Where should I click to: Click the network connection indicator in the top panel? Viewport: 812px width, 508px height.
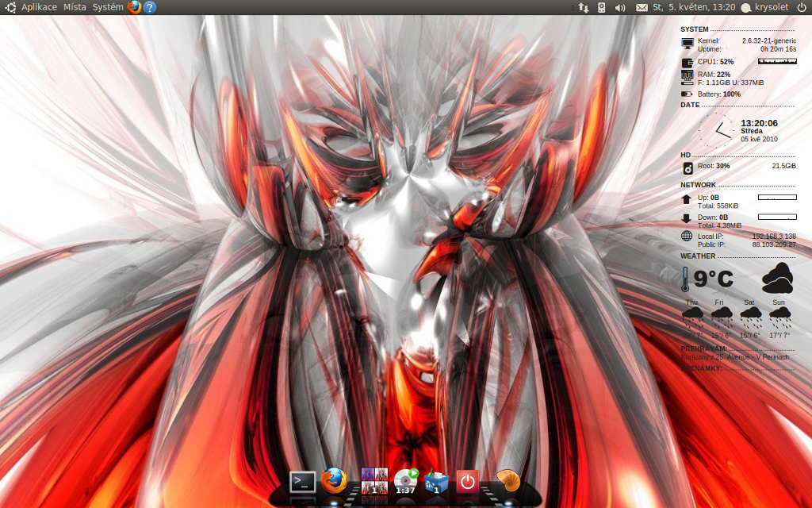(x=584, y=8)
